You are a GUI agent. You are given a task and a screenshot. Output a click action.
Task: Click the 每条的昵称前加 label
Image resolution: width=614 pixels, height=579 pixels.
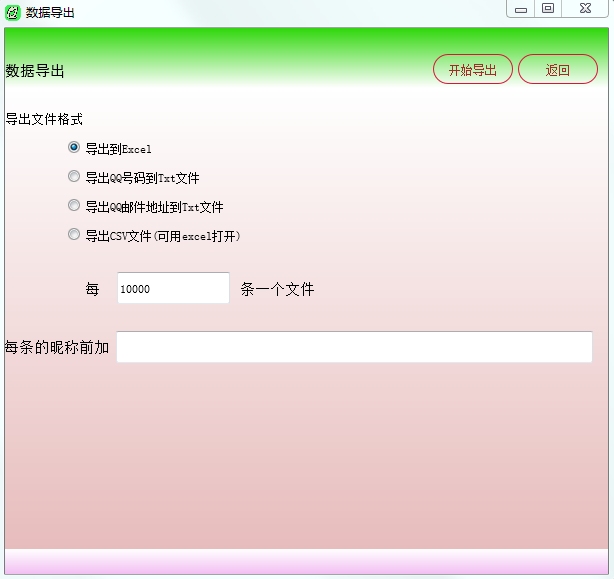tap(57, 347)
